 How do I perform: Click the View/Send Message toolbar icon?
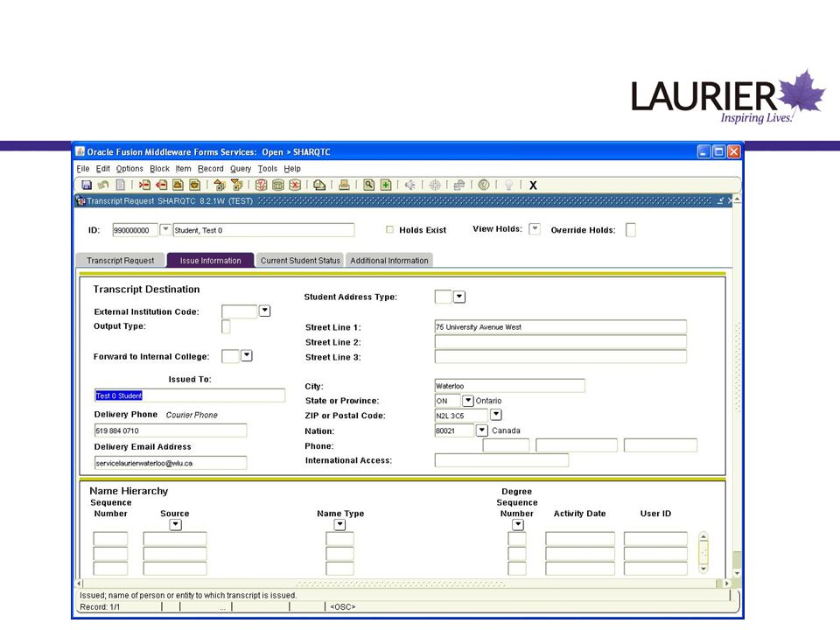tap(319, 185)
